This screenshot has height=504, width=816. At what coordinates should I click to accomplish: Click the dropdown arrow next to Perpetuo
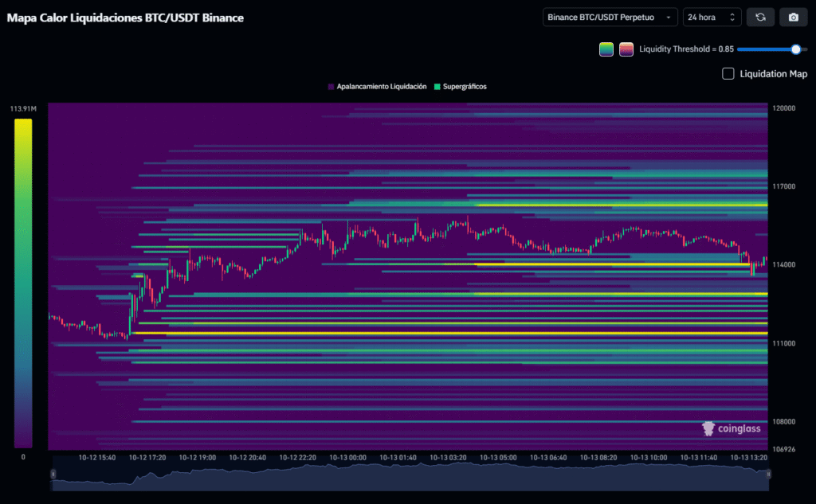pyautogui.click(x=668, y=18)
